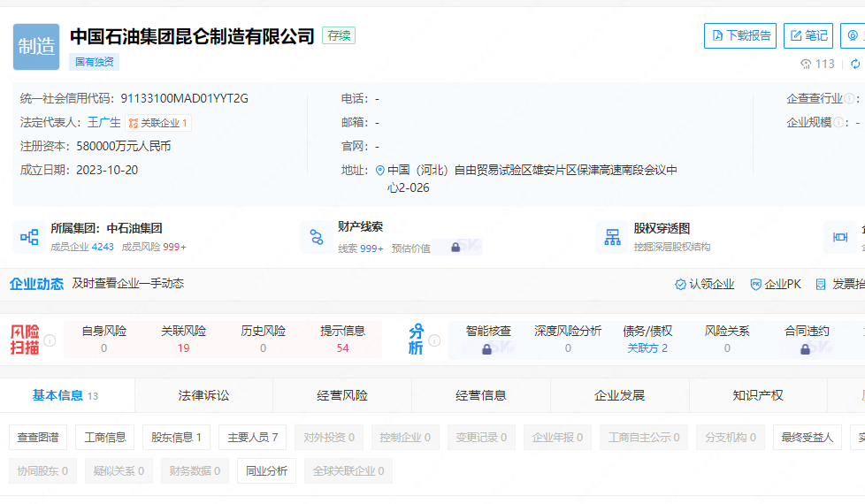Click info icon beside 分析
865x504 pixels.
tap(434, 340)
